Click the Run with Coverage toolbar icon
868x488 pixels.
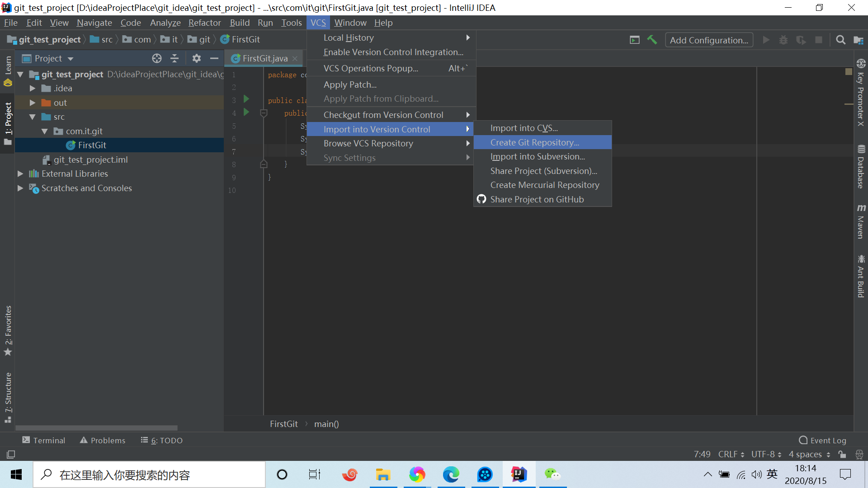tap(801, 40)
